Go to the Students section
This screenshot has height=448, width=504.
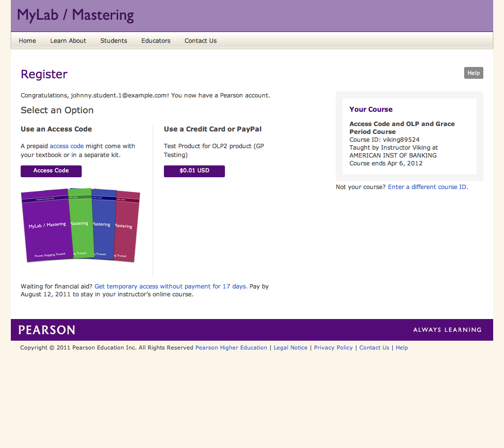[x=114, y=41]
